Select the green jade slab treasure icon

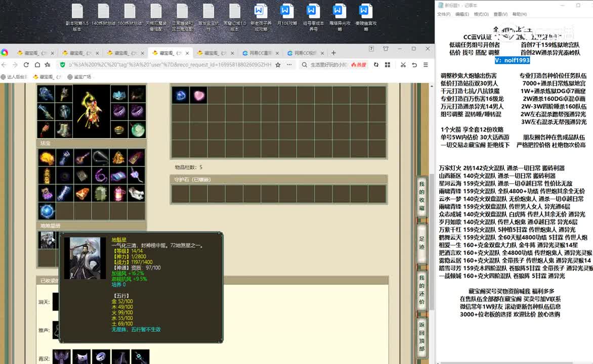point(100,194)
